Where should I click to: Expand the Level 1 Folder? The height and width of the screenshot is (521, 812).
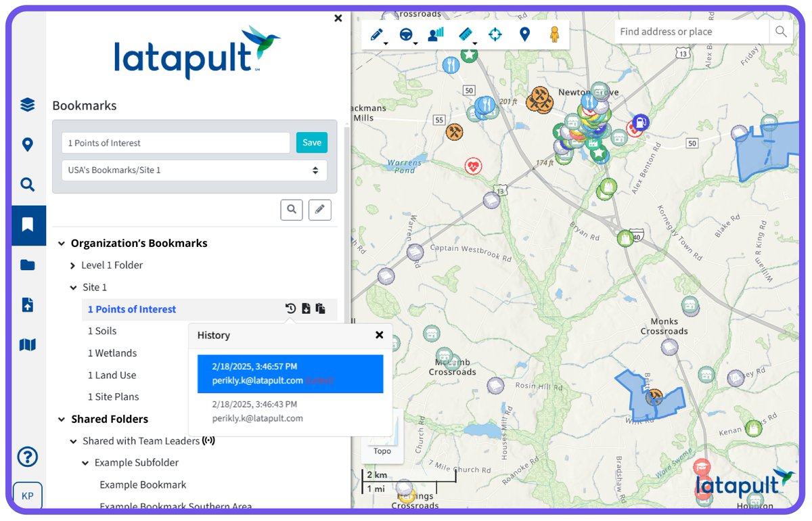(x=73, y=265)
